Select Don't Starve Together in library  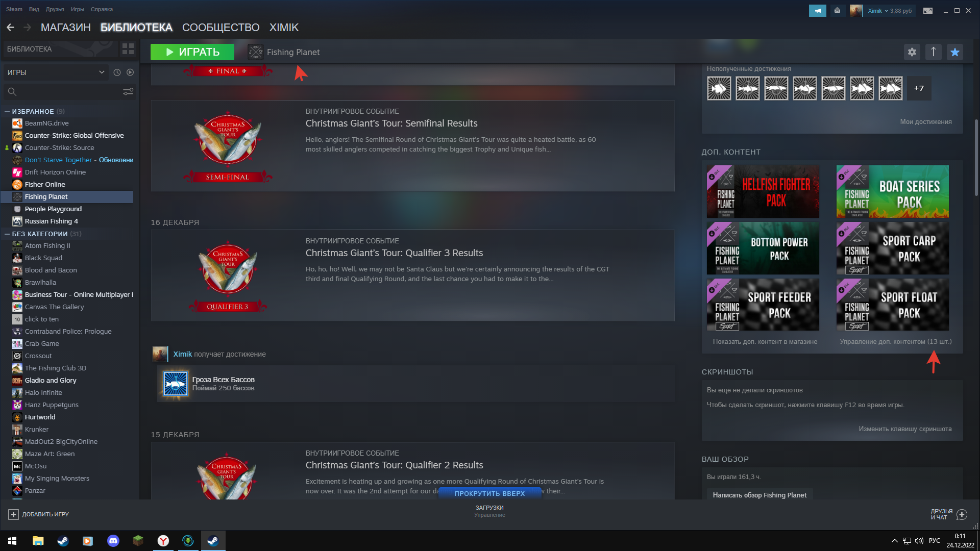coord(68,160)
